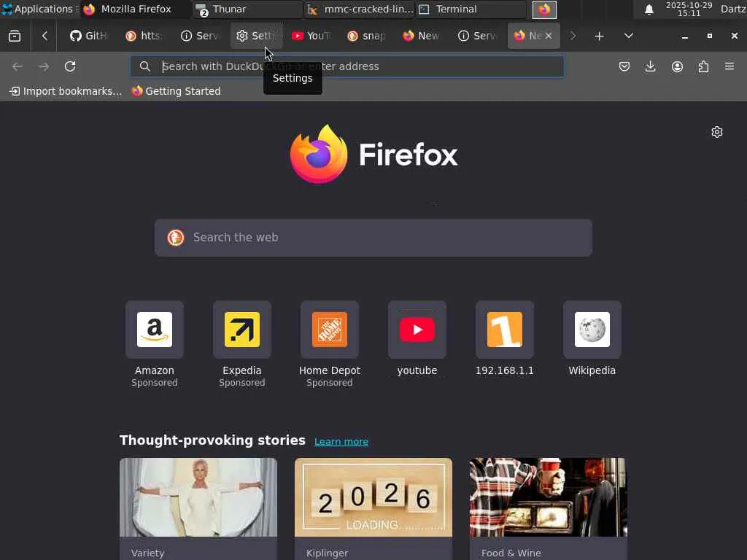
Task: Reload the current page
Action: [70, 66]
